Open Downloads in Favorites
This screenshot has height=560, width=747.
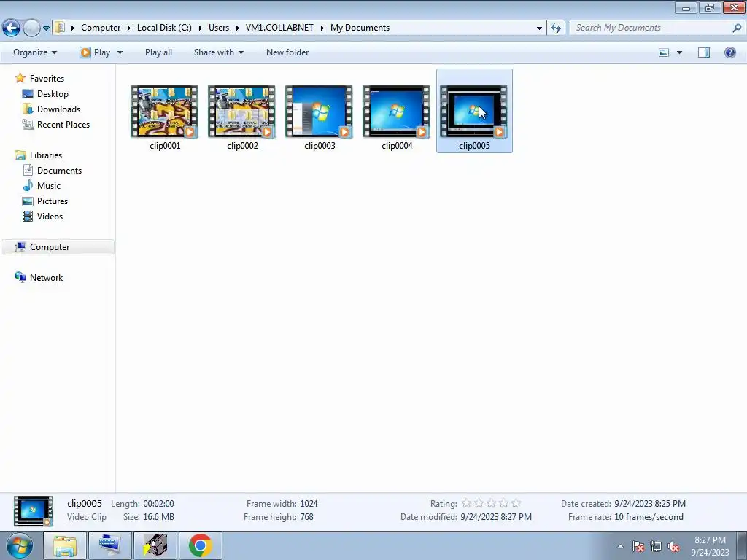coord(58,109)
